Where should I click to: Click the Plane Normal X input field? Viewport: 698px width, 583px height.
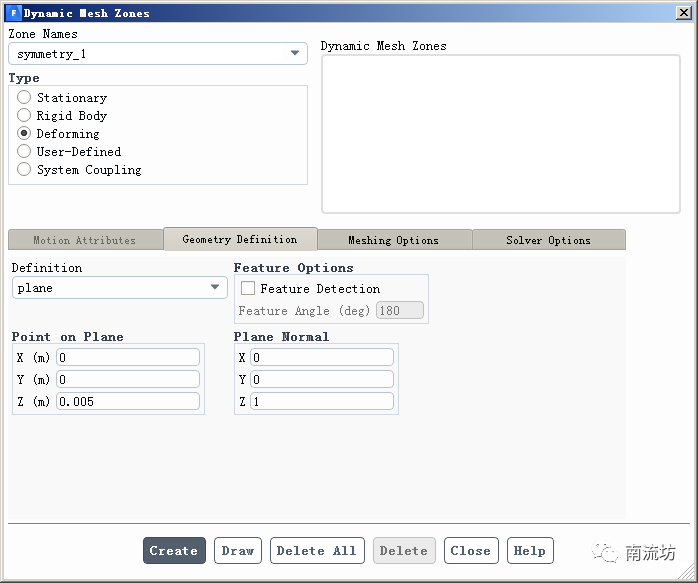coord(321,358)
